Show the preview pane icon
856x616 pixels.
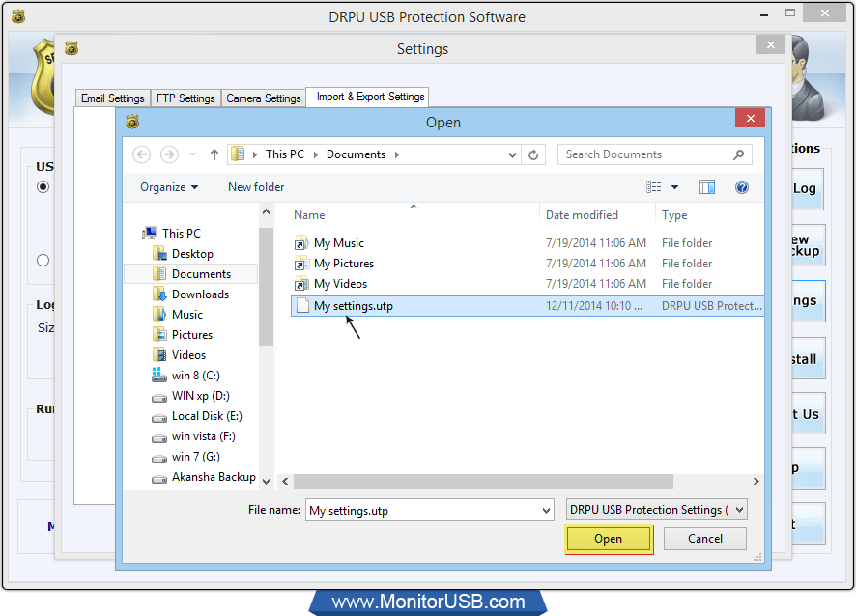tap(707, 187)
